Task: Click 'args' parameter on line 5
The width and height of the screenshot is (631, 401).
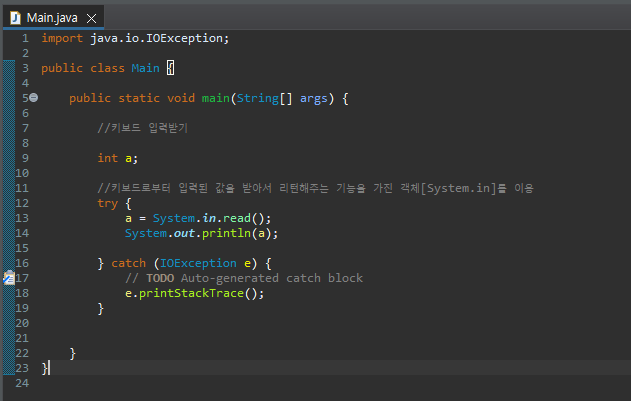Action: [314, 98]
